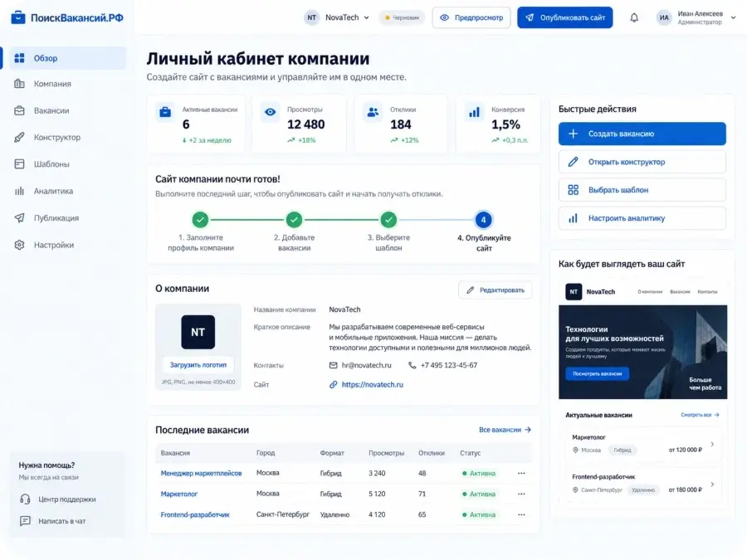Go to Обзор in the sidebar
This screenshot has width=747, height=560.
click(x=67, y=58)
